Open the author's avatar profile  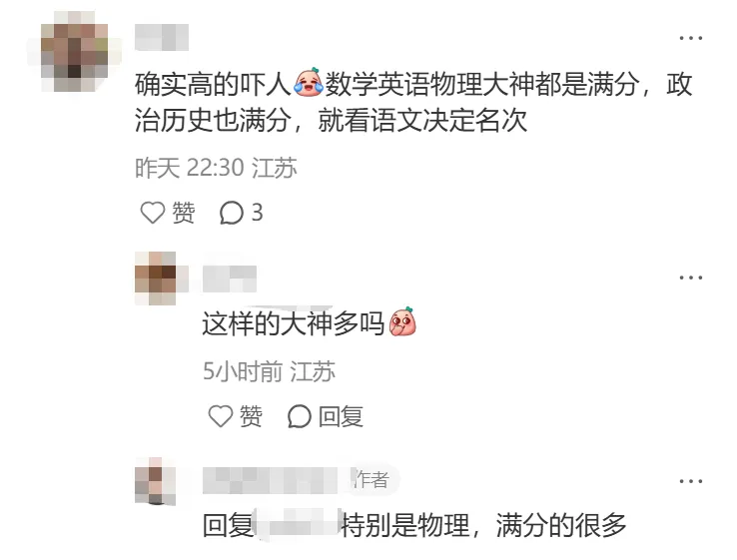[x=156, y=481]
